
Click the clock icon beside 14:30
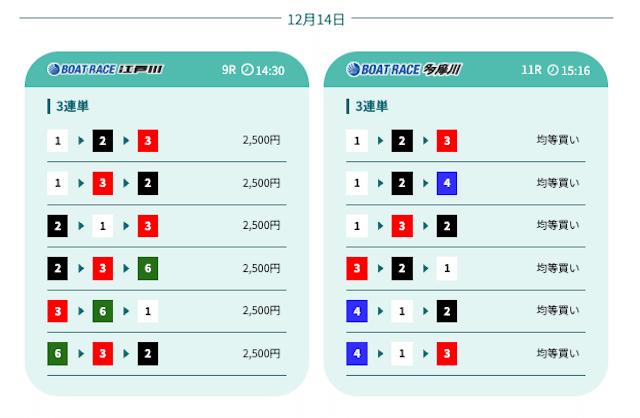(247, 71)
